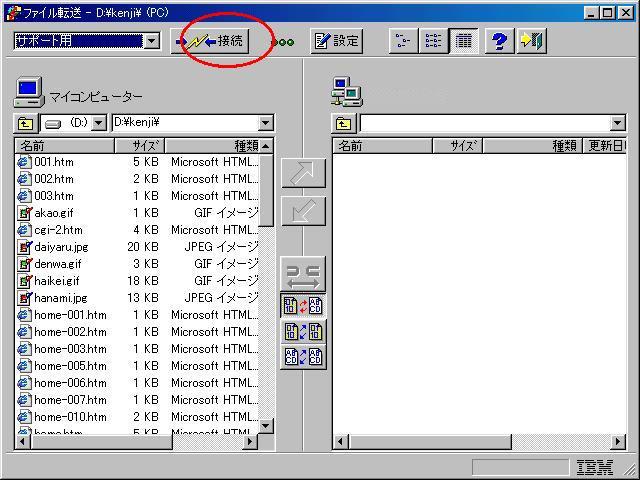The height and width of the screenshot is (480, 640).
Task: Click the synchronize folders arrow button
Action: point(303,273)
